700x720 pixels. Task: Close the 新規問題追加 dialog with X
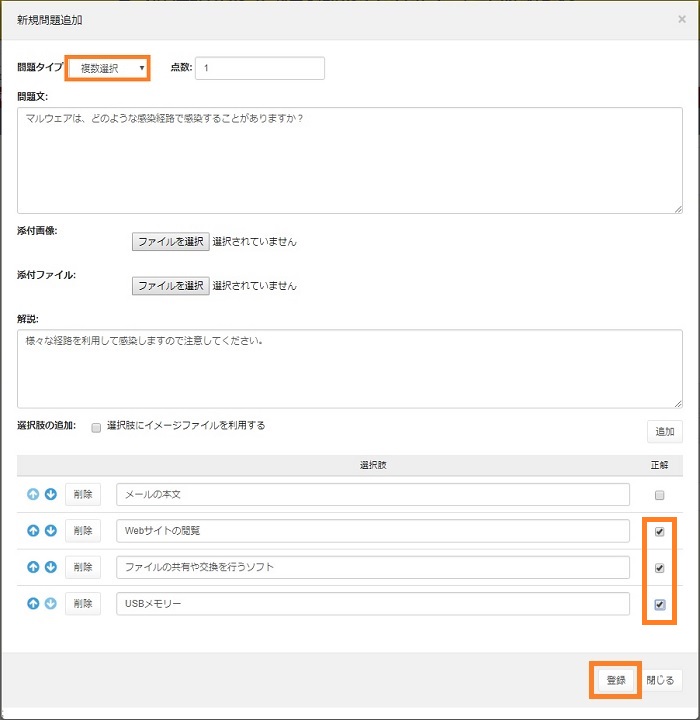(x=681, y=19)
